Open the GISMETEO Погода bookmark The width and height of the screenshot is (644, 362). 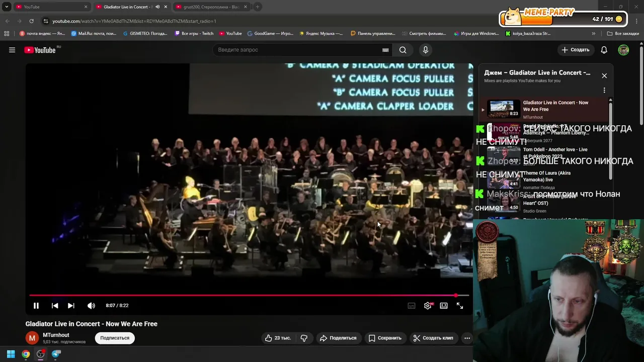click(x=145, y=34)
